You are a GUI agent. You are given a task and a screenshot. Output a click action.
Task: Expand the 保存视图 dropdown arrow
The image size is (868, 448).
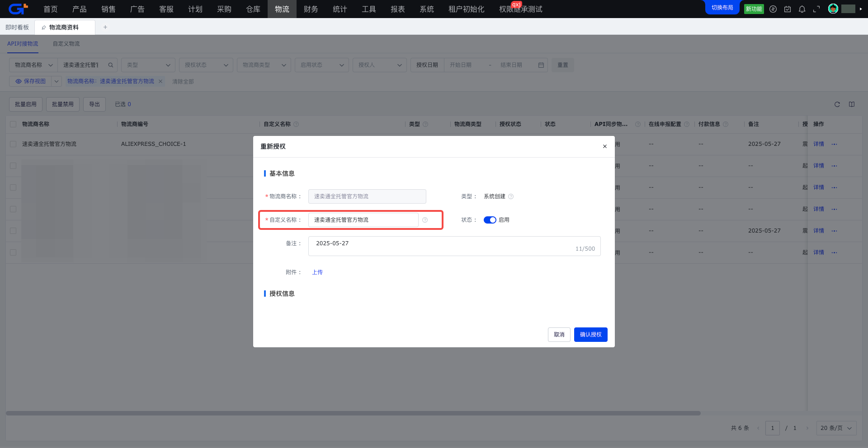57,81
